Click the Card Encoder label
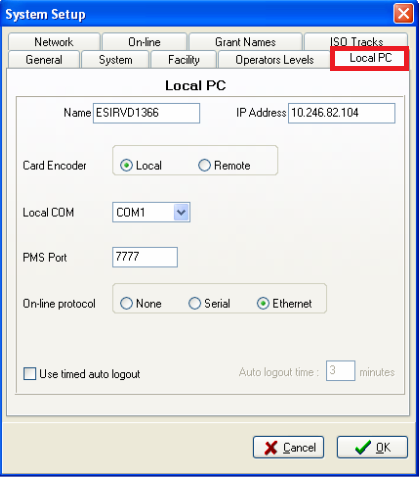 coord(54,166)
